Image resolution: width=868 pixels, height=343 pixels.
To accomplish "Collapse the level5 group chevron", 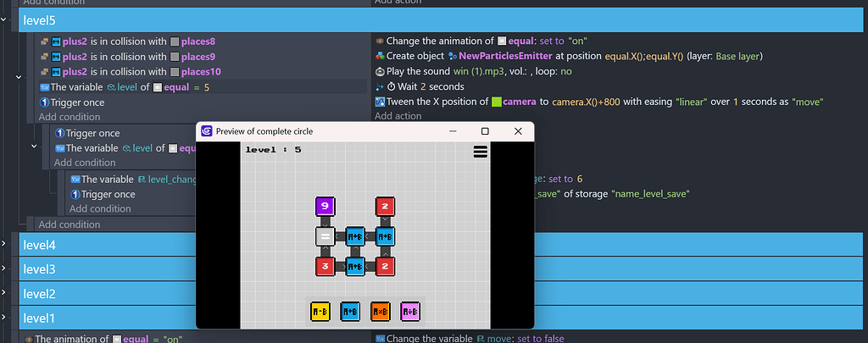I will (4, 19).
